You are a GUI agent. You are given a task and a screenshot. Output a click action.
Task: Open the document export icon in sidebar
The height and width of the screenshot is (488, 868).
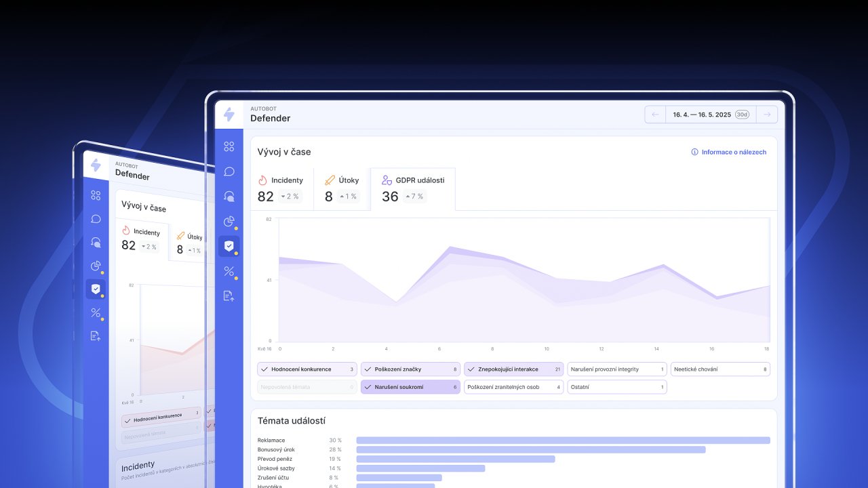pyautogui.click(x=229, y=296)
